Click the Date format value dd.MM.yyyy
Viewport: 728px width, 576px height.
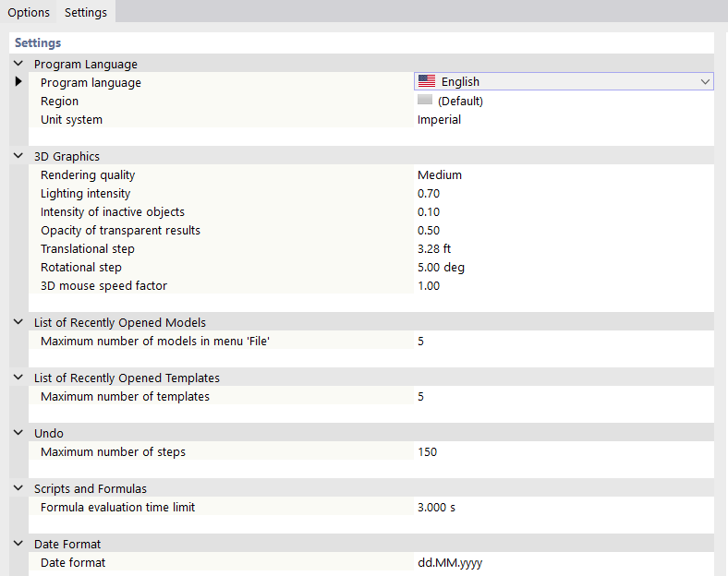tap(450, 562)
